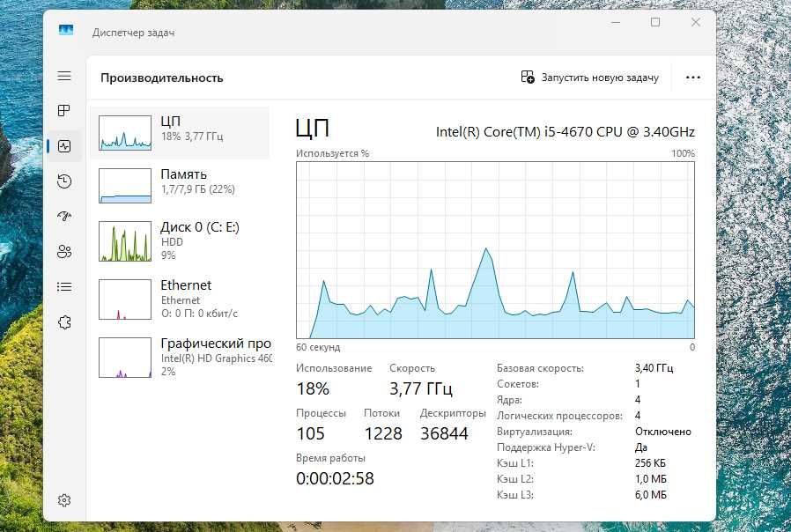Click the 'Кэш L3:' value '6,0 МБ'
Screen dimensions: 791x532
click(651, 495)
